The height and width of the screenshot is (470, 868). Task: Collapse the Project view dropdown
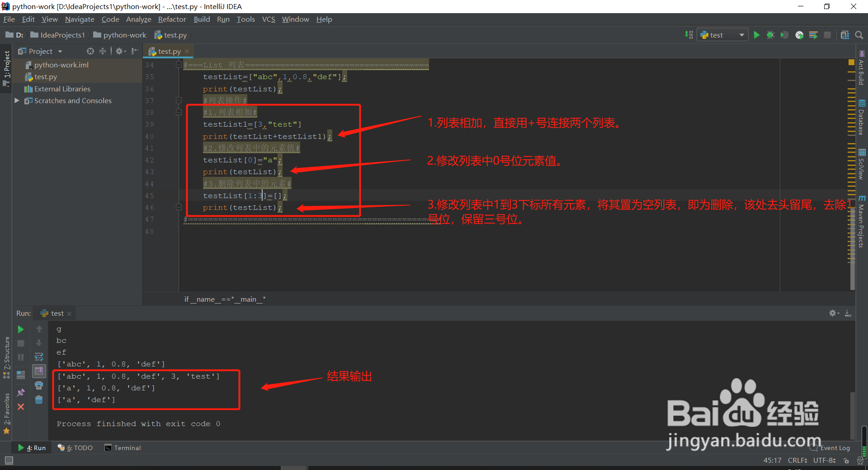click(x=61, y=51)
